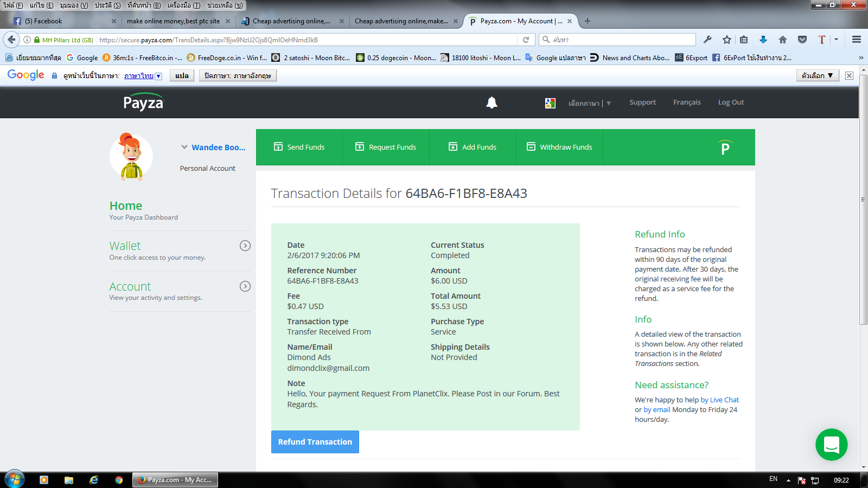Open the green live chat bubble

[831, 445]
